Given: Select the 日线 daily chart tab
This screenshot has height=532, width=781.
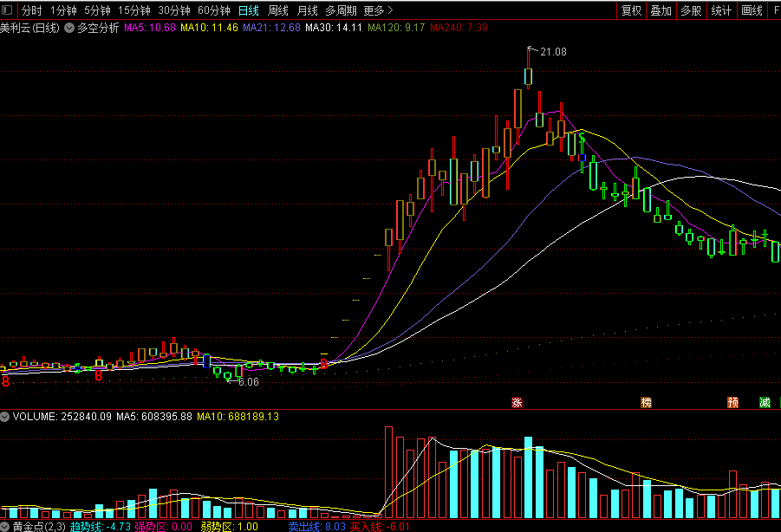Looking at the screenshot, I should point(249,10).
